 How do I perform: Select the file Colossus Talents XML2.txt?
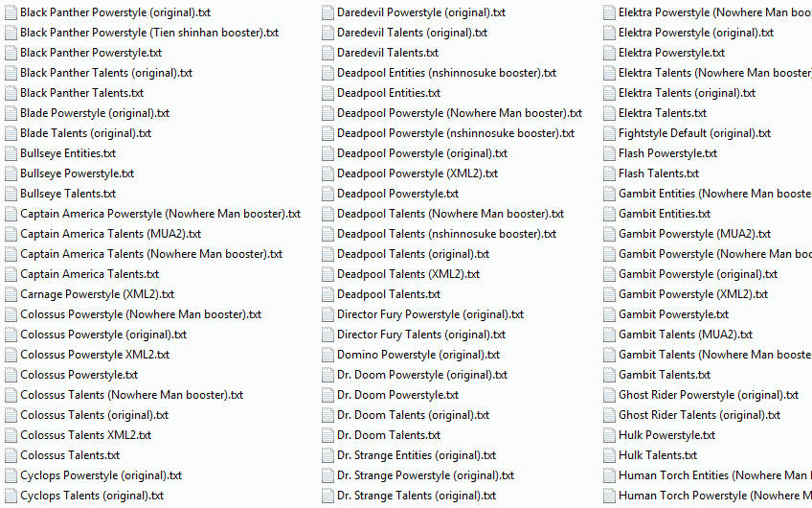(85, 435)
